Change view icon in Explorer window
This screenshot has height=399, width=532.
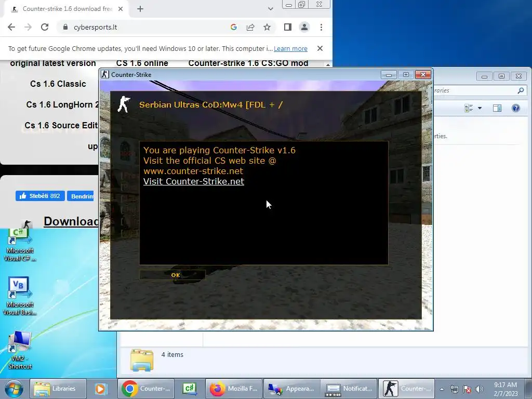click(x=469, y=108)
